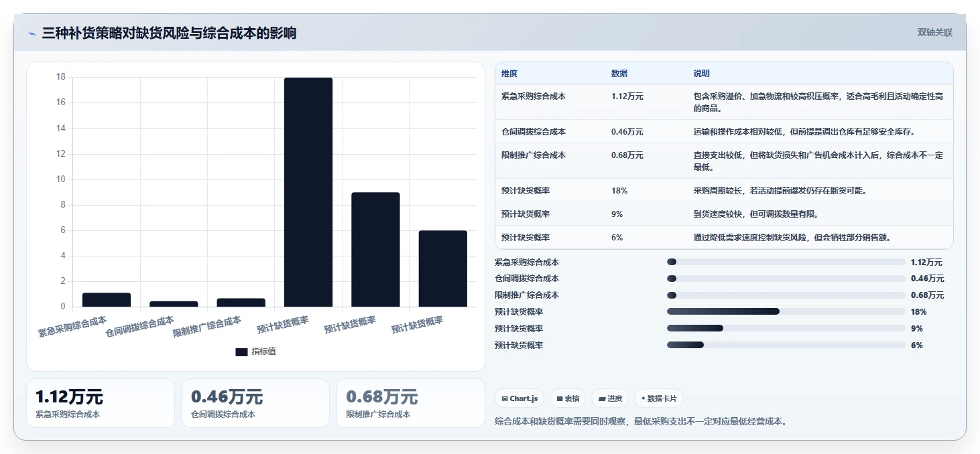Click the progress bar valued 0.46万元

point(786,279)
